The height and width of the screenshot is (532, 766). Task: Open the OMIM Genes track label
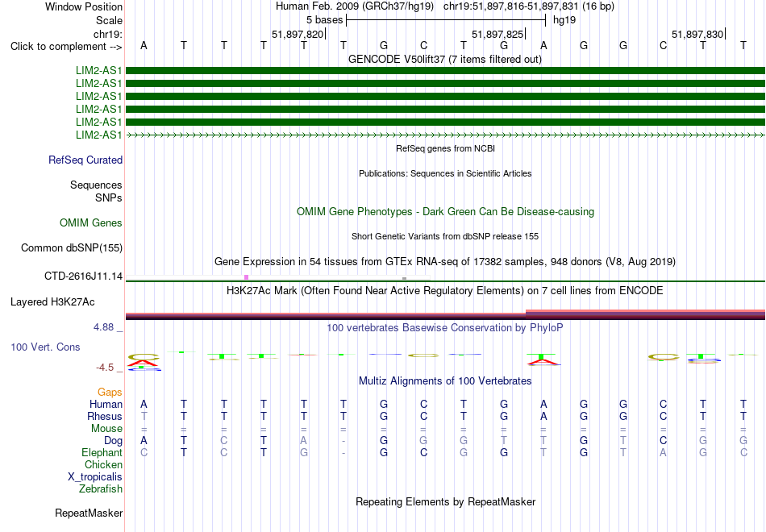91,223
